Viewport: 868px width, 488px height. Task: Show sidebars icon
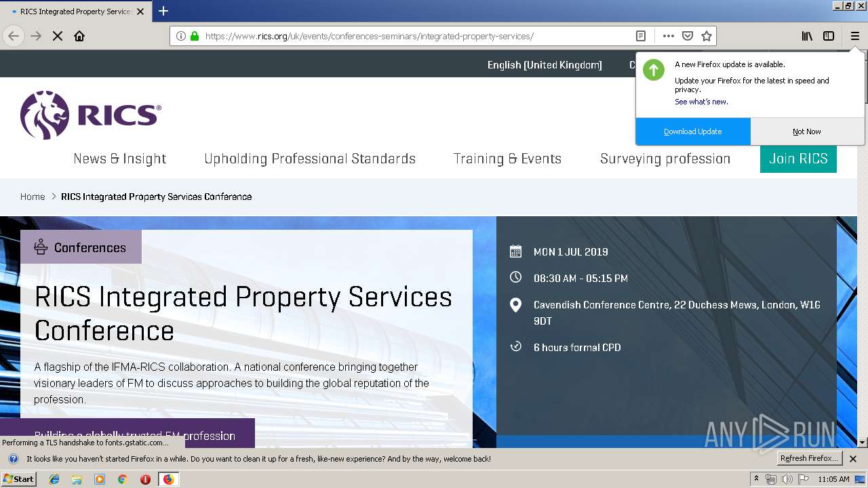(x=829, y=36)
